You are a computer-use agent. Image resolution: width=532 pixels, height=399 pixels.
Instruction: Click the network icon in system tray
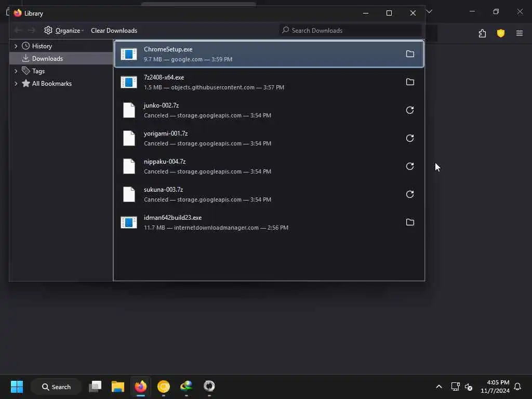[x=455, y=387]
